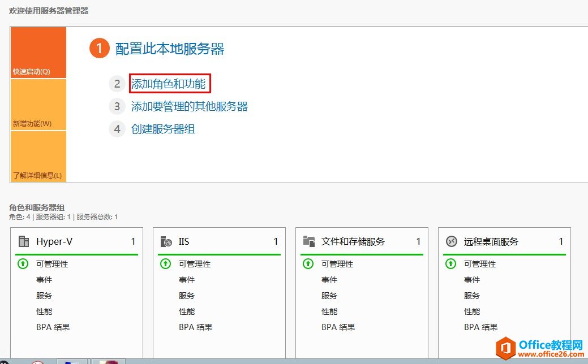
Task: Click 文件和存储服务 可管理性 green status icon
Action: pyautogui.click(x=308, y=264)
